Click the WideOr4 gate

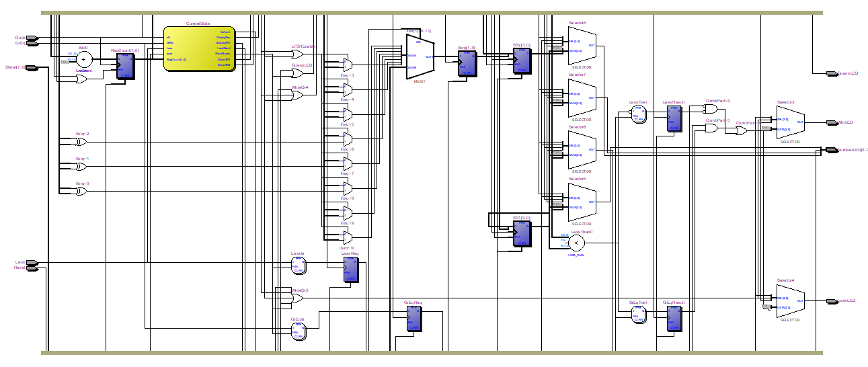(x=297, y=95)
